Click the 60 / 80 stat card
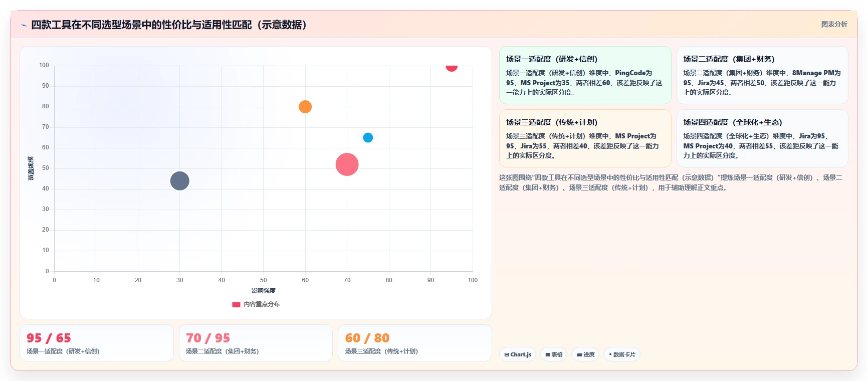The height and width of the screenshot is (381, 868). coord(415,343)
